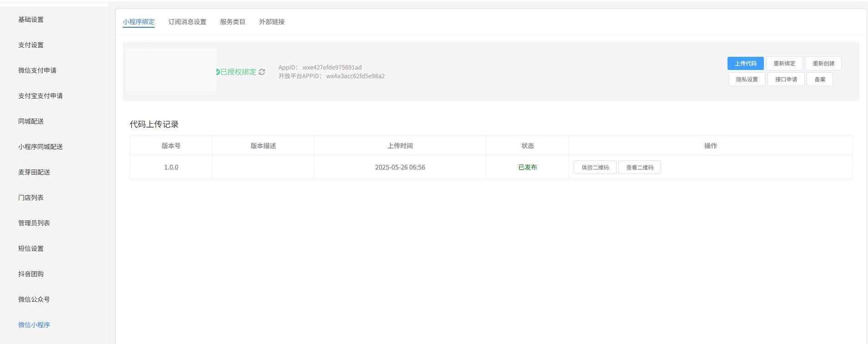Click the 重新绑定 button
The height and width of the screenshot is (344, 868).
784,64
